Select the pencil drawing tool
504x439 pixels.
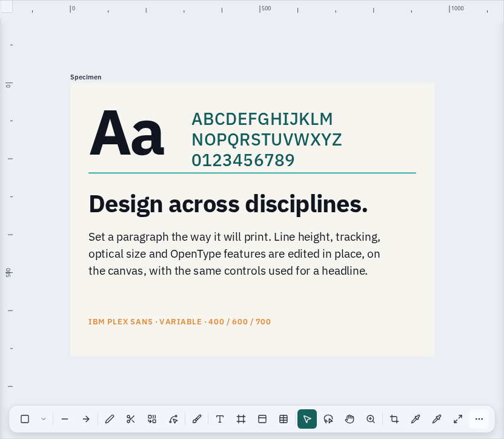tap(110, 419)
